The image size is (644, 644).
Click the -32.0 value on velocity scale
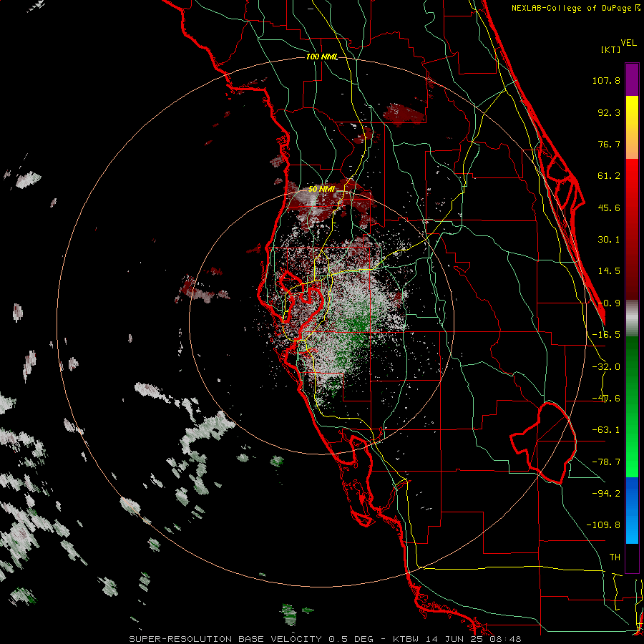pos(606,367)
